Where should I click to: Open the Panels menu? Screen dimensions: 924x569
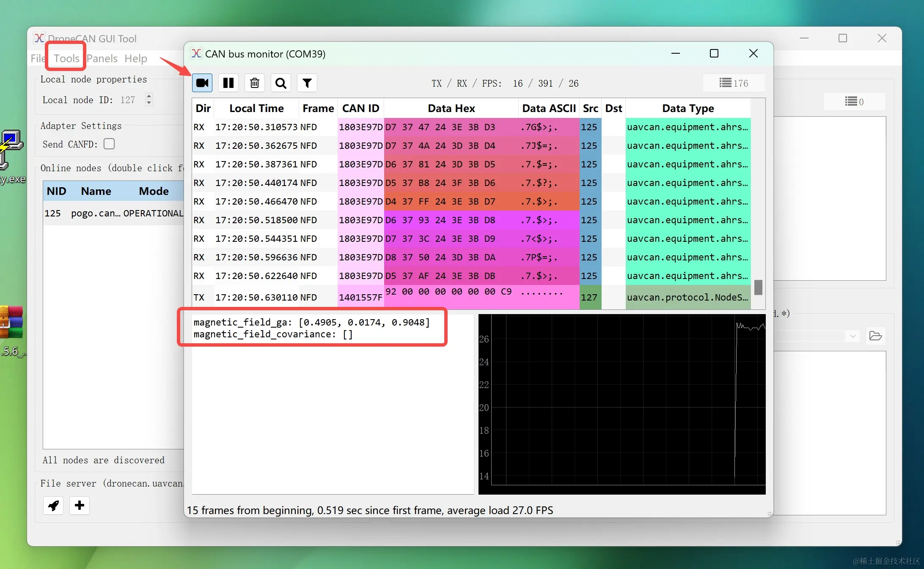(102, 58)
